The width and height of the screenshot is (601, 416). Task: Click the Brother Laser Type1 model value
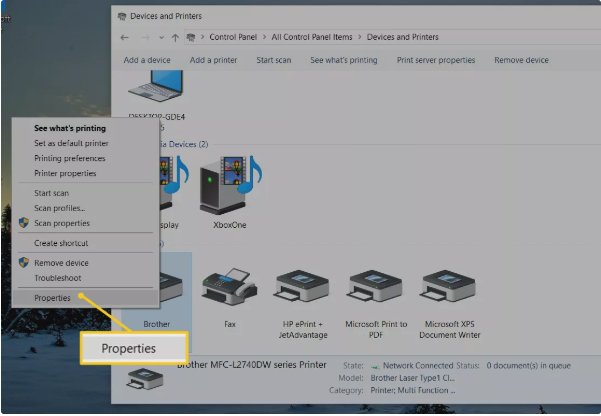pos(412,378)
